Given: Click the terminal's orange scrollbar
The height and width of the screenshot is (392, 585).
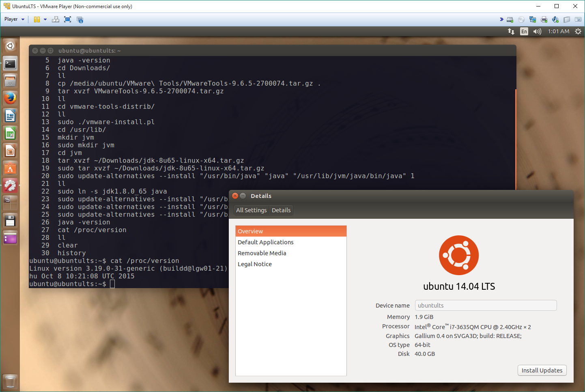Looking at the screenshot, I should coord(516,139).
